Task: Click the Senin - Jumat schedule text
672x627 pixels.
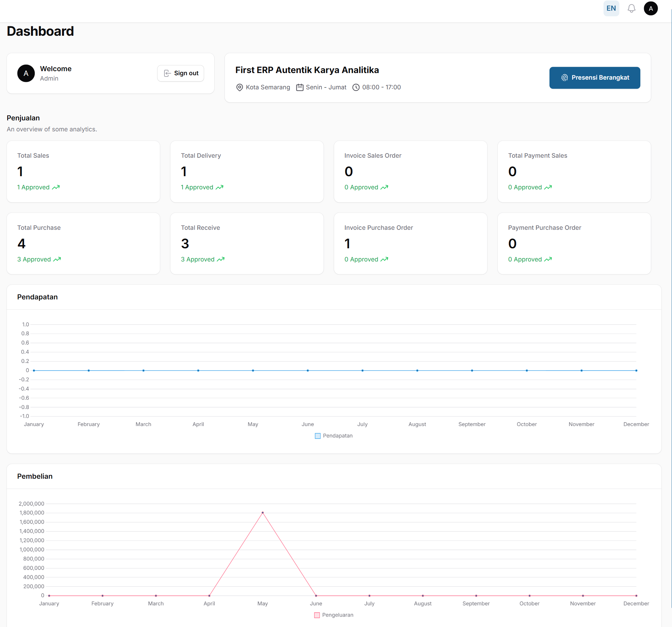Action: coord(326,87)
